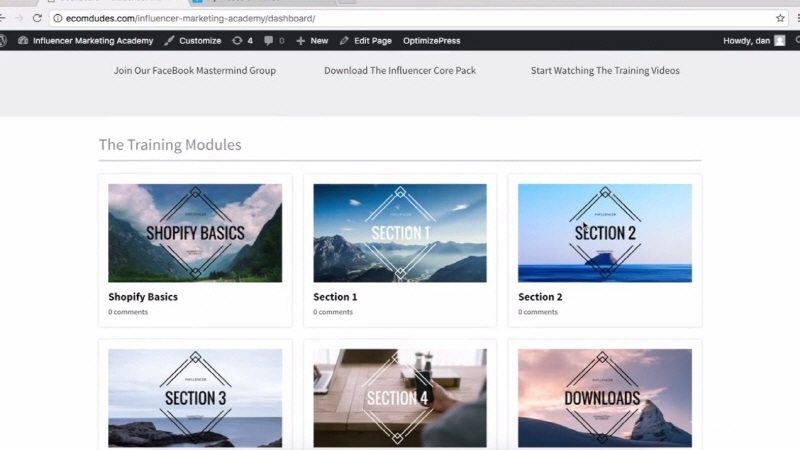
Task: Open the Section 3 module thumbnail
Action: pyautogui.click(x=195, y=398)
